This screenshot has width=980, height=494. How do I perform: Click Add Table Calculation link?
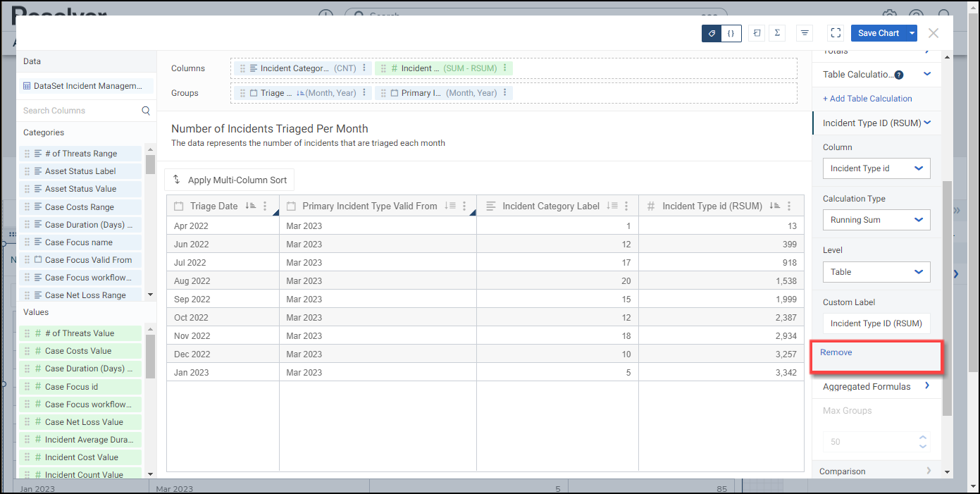coord(867,99)
